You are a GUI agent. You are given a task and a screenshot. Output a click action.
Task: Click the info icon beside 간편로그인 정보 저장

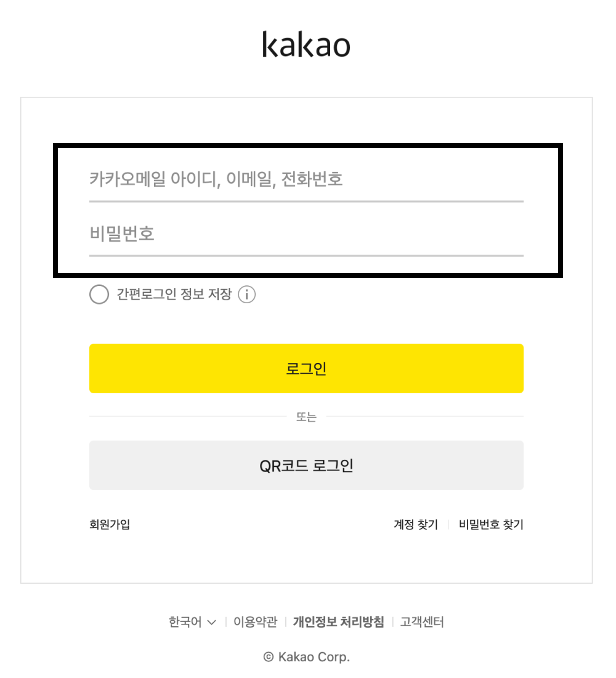pyautogui.click(x=246, y=295)
